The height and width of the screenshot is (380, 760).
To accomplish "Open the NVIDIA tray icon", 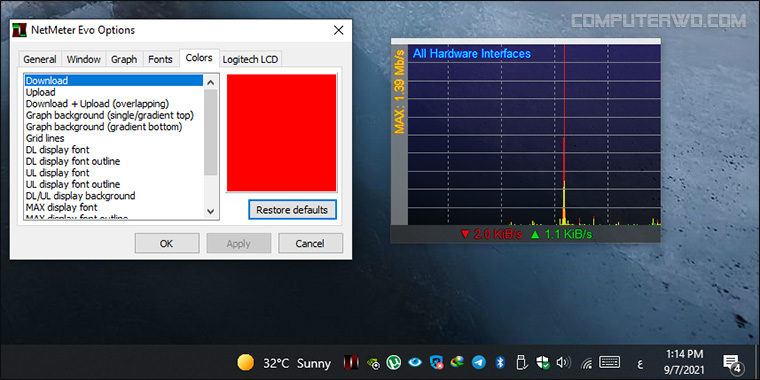I will [x=373, y=362].
